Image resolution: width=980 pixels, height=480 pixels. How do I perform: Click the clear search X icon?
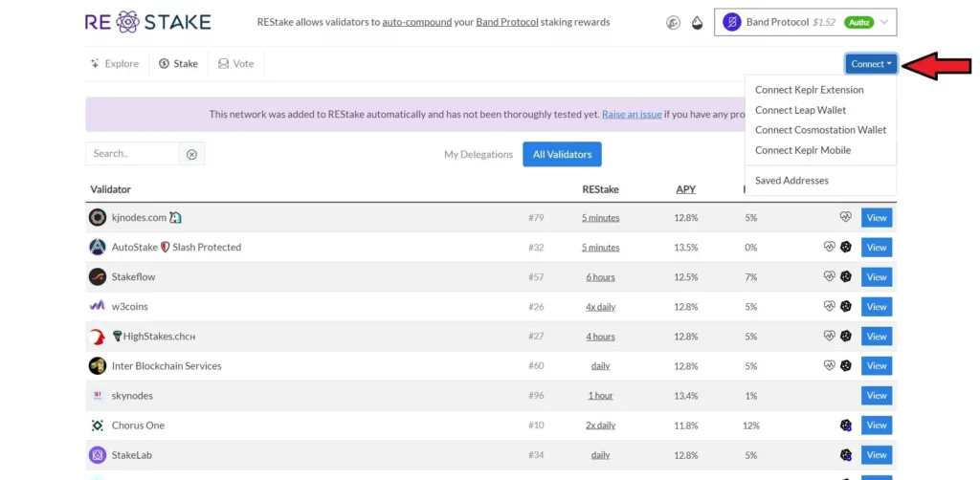[191, 154]
